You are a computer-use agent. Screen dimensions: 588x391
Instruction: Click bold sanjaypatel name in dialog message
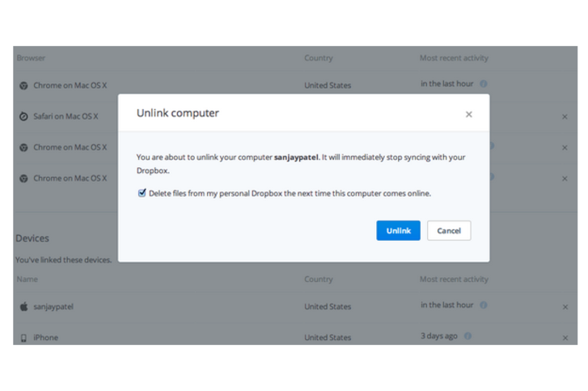(296, 158)
